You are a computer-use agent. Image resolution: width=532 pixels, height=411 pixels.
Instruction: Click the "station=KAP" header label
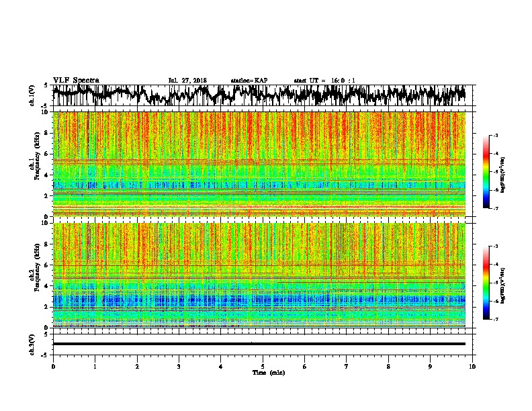[249, 81]
